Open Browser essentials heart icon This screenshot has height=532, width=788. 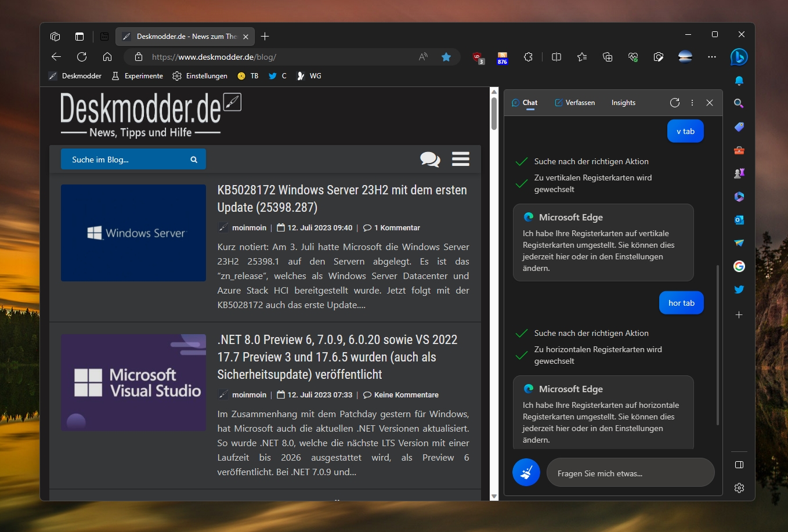click(x=633, y=57)
